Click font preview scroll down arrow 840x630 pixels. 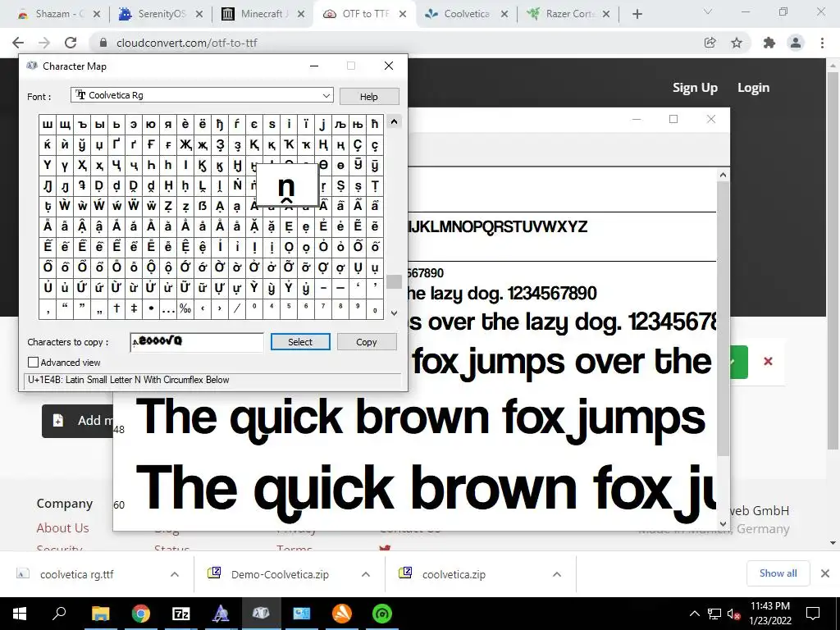[x=723, y=524]
